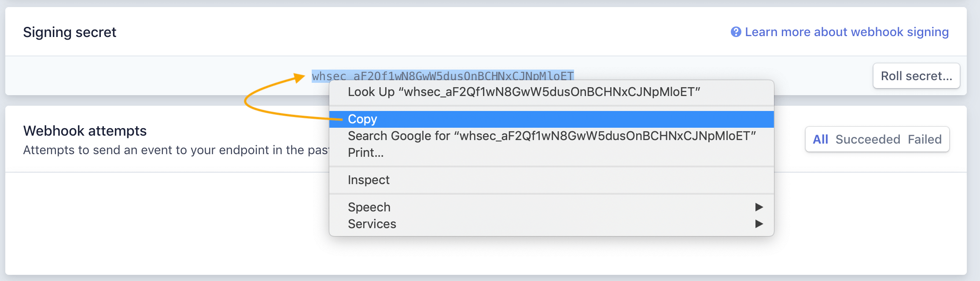Click the Signing secret heading

(x=70, y=32)
